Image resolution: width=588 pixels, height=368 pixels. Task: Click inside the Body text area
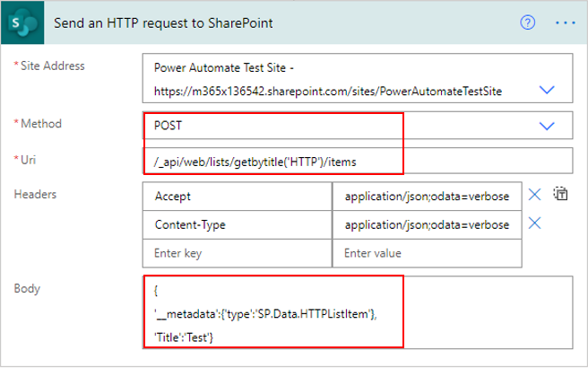tap(358, 312)
